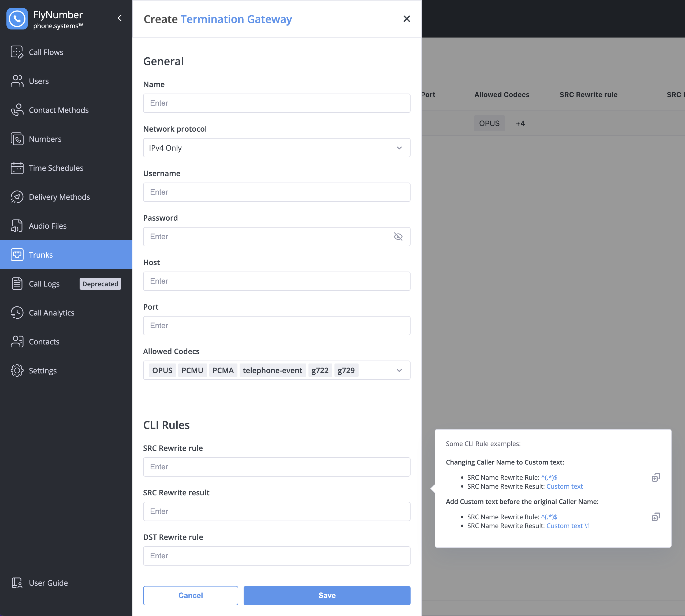Copy the Add Custom text example rule
Screen dimensions: 685x616
click(x=656, y=517)
